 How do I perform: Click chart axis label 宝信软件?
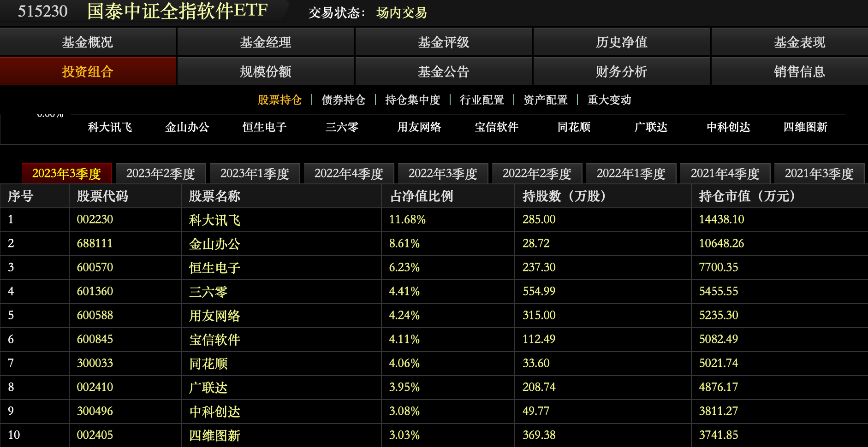[x=496, y=127]
